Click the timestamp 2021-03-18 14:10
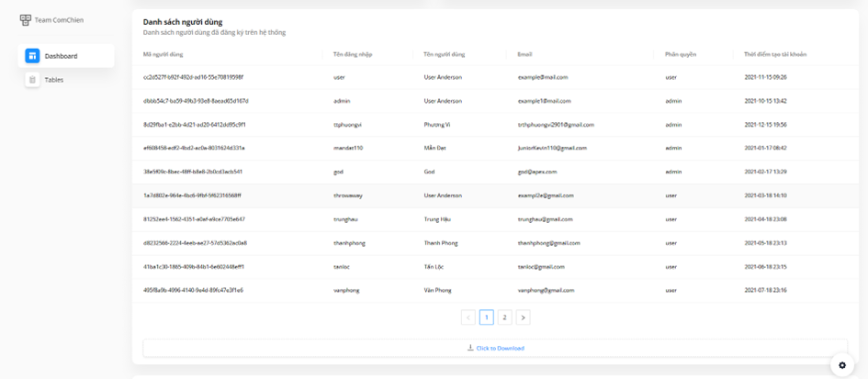The width and height of the screenshot is (868, 379). point(765,195)
